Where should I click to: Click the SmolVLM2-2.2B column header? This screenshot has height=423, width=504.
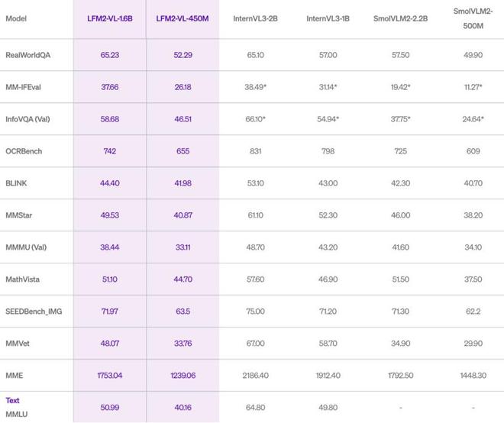point(400,18)
